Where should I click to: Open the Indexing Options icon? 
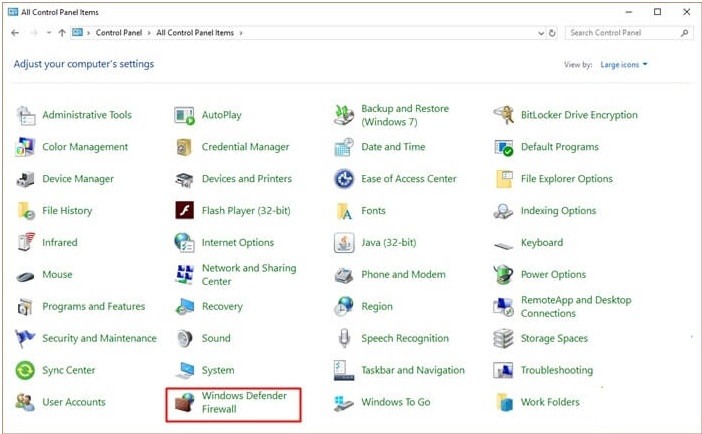pyautogui.click(x=504, y=211)
